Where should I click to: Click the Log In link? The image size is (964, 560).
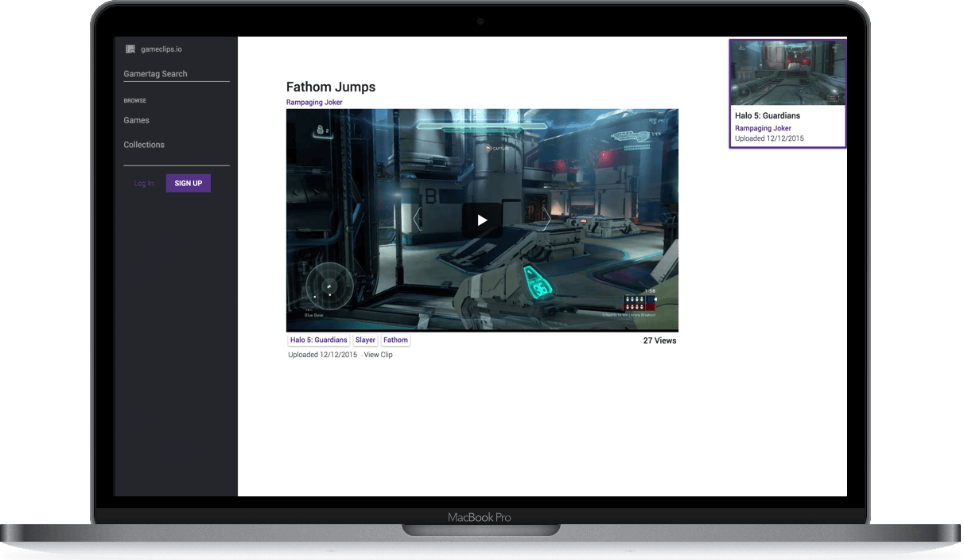[x=144, y=184]
